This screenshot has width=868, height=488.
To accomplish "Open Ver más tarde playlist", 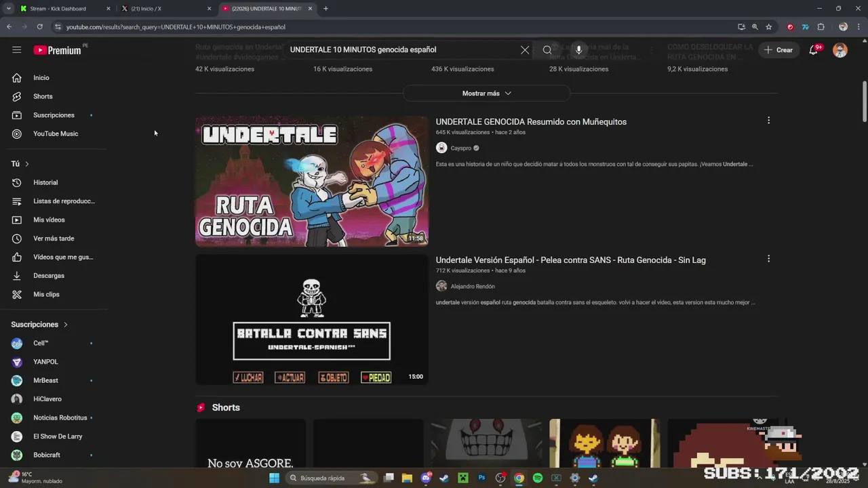I will (x=54, y=239).
